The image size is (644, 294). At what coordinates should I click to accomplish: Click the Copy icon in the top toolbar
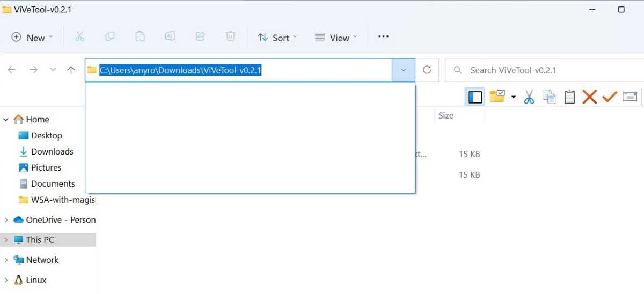point(110,36)
